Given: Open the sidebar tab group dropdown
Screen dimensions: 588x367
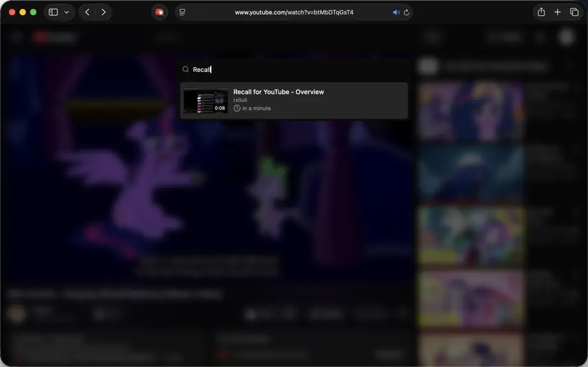Looking at the screenshot, I should (67, 12).
